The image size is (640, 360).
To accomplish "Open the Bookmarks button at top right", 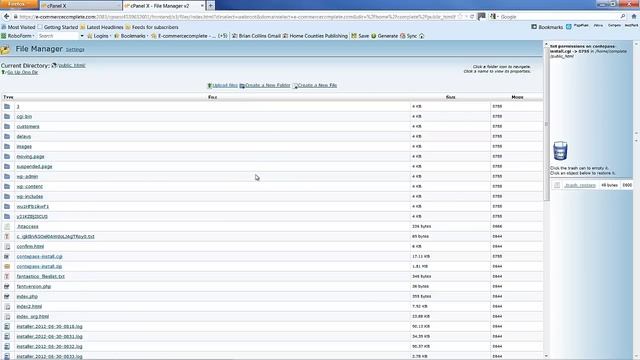I will (x=547, y=27).
